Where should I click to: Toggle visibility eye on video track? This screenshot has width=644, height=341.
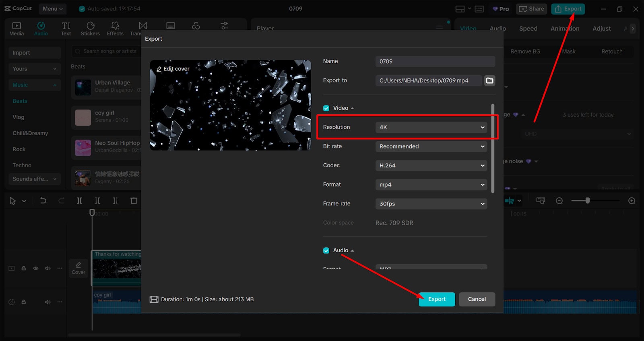[x=36, y=268]
